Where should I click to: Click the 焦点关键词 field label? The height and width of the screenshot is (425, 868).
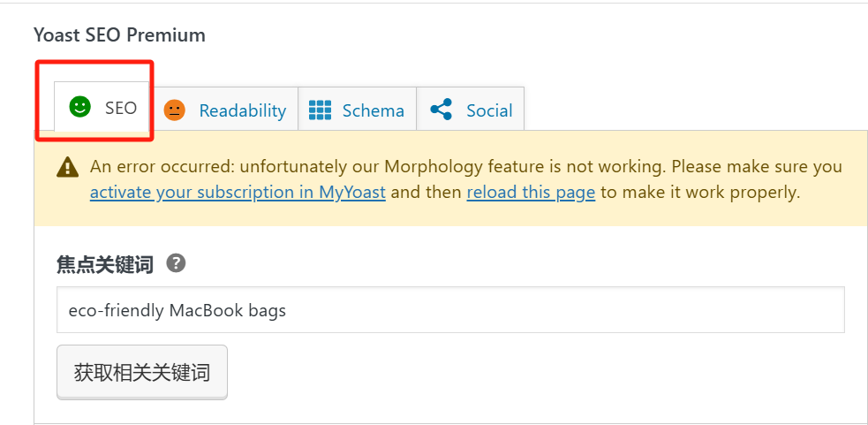click(x=104, y=264)
